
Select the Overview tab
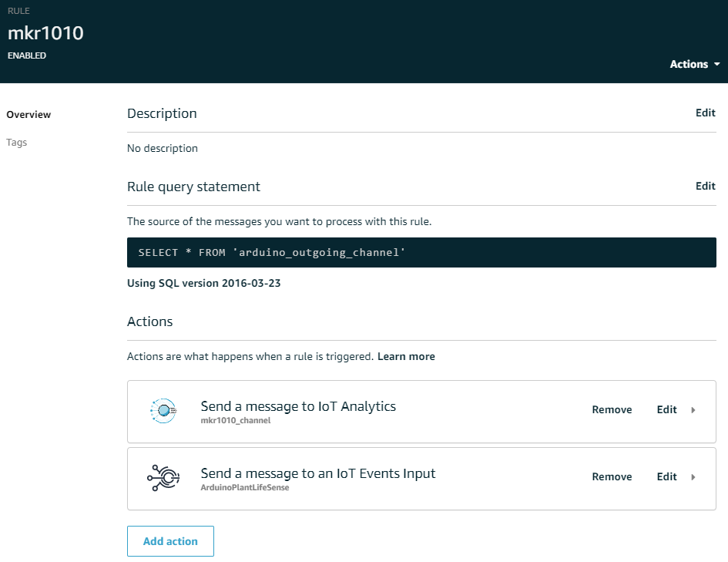(29, 115)
